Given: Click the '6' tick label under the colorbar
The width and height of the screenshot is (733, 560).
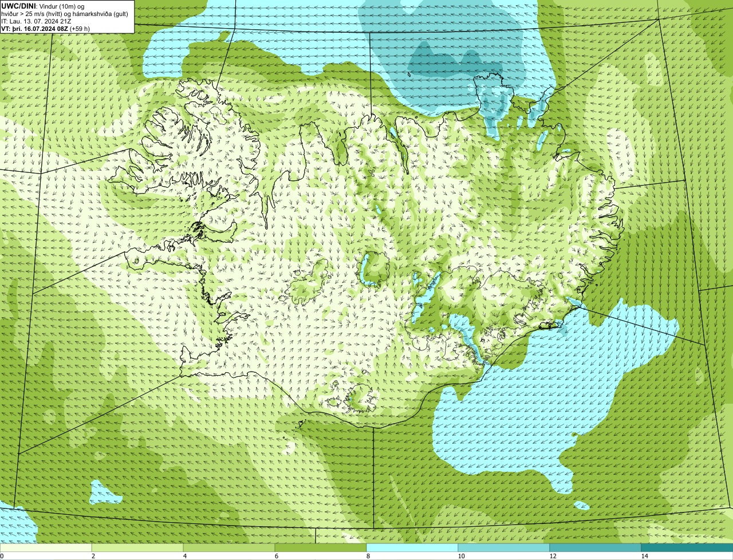Looking at the screenshot, I should point(276,556).
